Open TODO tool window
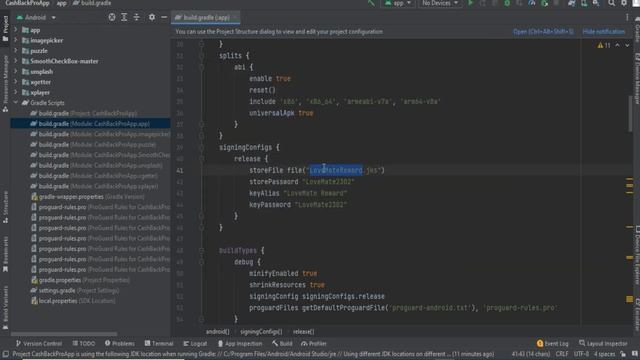 pyautogui.click(x=84, y=343)
